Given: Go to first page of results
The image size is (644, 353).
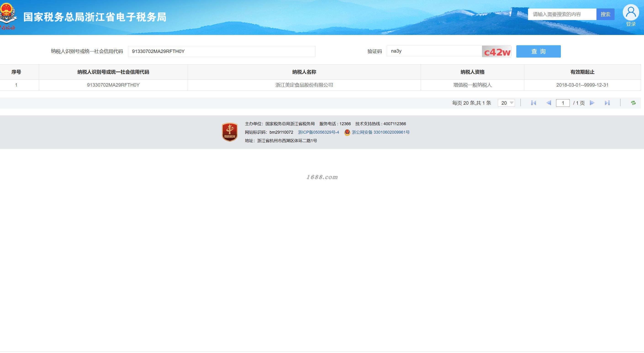Looking at the screenshot, I should [533, 103].
